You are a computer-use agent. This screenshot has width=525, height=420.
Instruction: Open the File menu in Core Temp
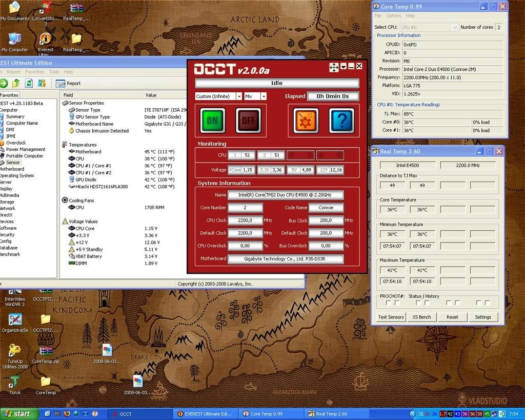[378, 15]
